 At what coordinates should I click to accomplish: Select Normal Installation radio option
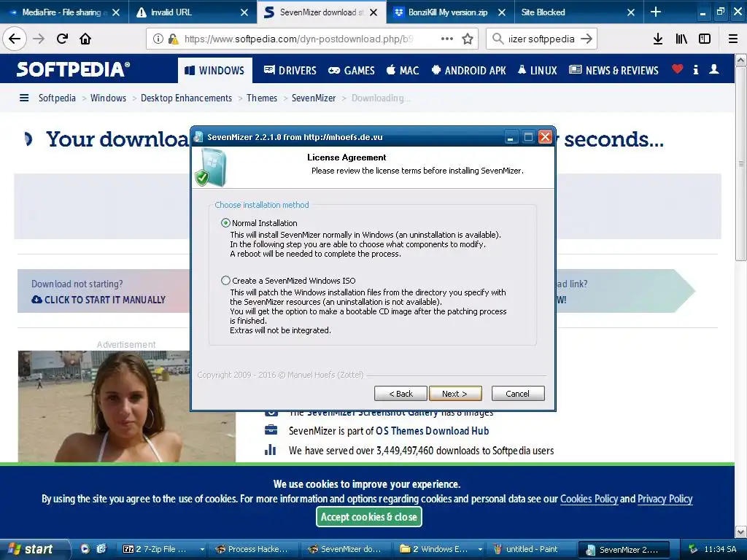click(x=226, y=223)
